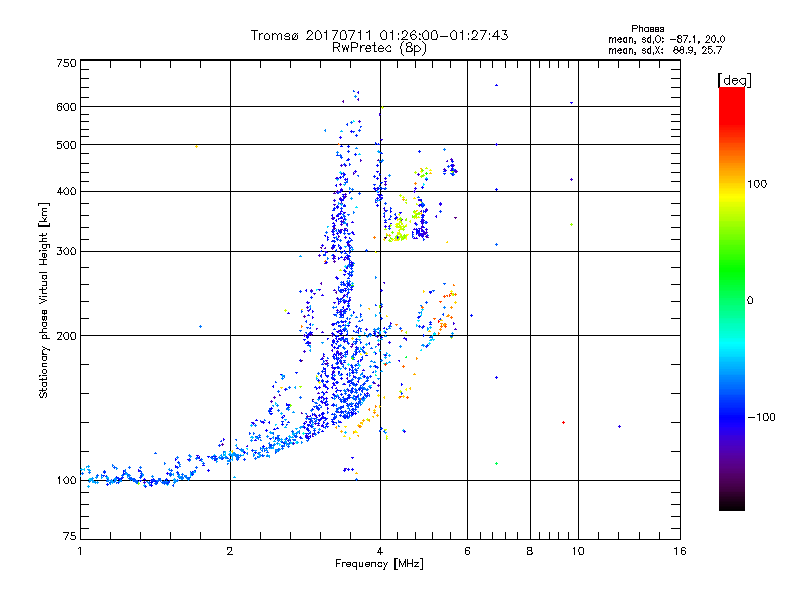Image resolution: width=800 pixels, height=600 pixels.
Task: Click the "mean, sd,X: 88.9, 25.7" line
Action: point(665,50)
